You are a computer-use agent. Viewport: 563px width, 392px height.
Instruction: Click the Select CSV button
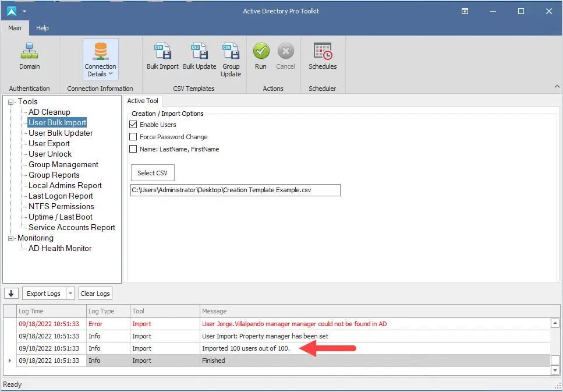(x=153, y=173)
